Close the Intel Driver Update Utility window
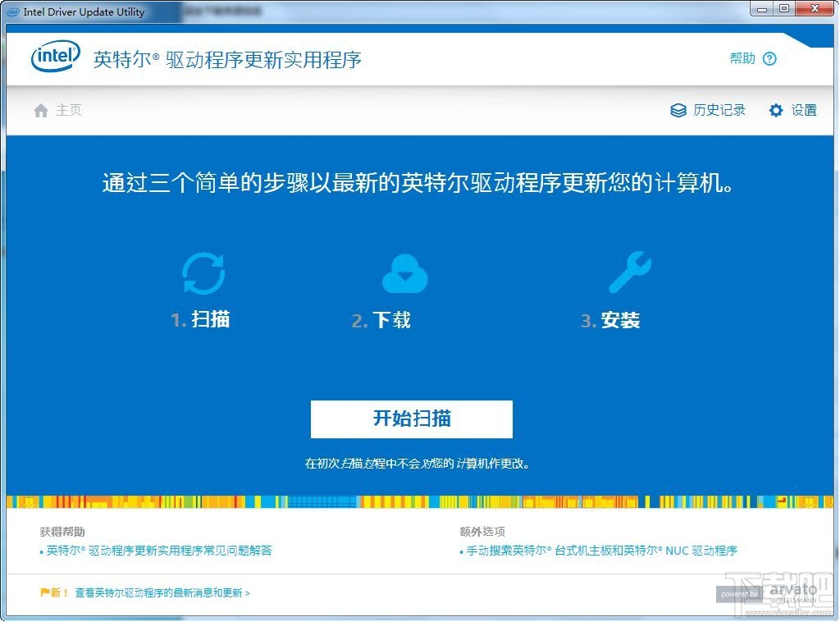The width and height of the screenshot is (840, 622). tap(815, 8)
